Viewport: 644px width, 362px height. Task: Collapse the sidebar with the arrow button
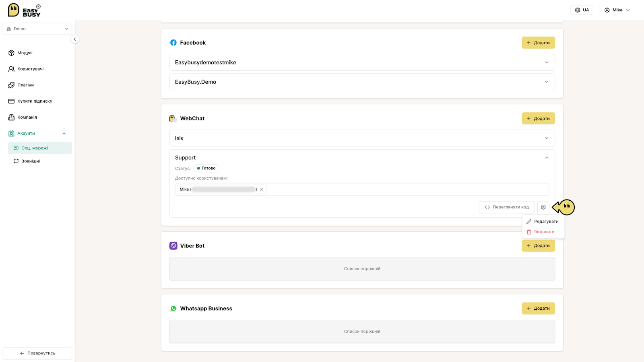(75, 39)
